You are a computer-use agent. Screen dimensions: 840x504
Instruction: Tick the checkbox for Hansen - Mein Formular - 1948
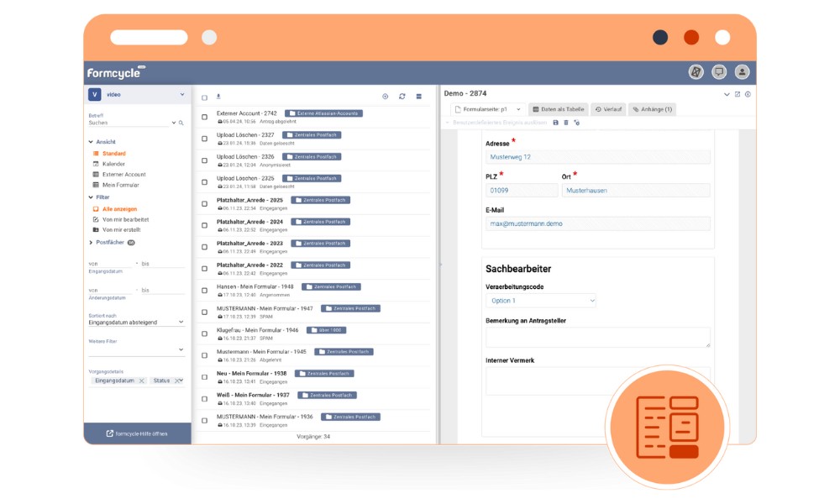click(x=204, y=291)
